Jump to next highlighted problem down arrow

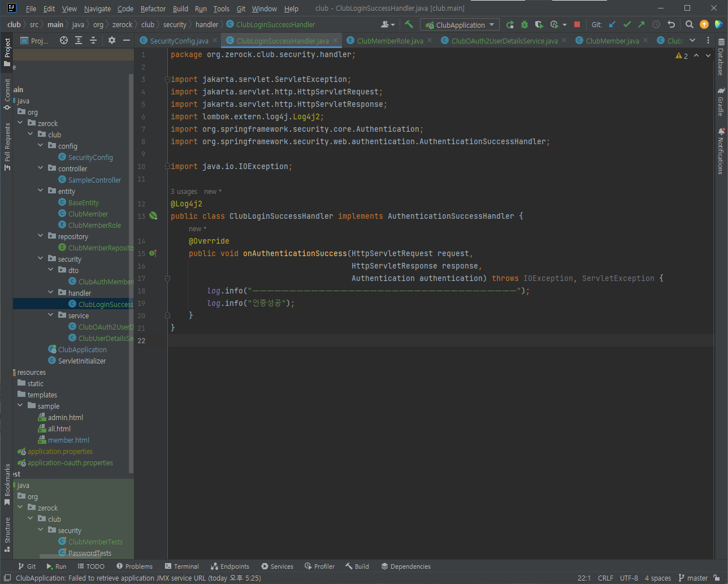[x=708, y=55]
